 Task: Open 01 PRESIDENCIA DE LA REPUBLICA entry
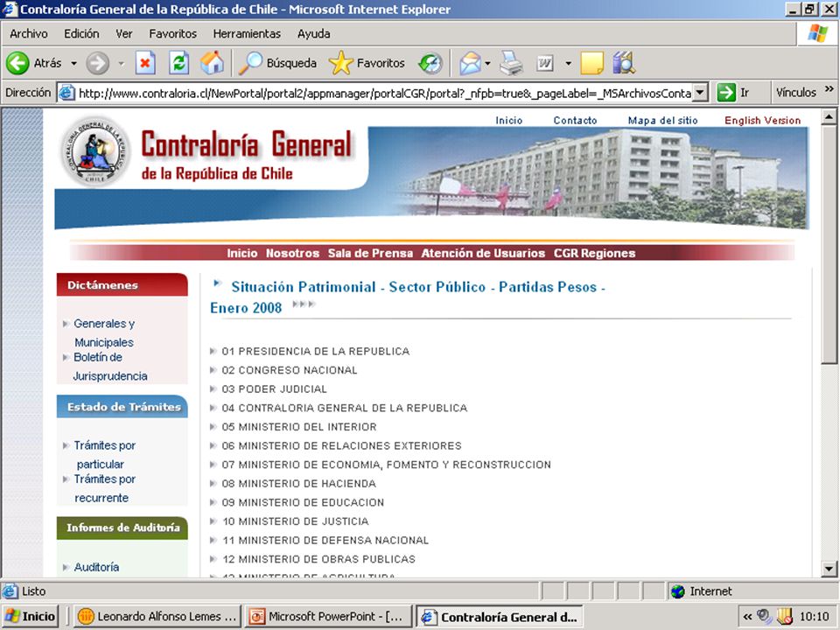[316, 352]
